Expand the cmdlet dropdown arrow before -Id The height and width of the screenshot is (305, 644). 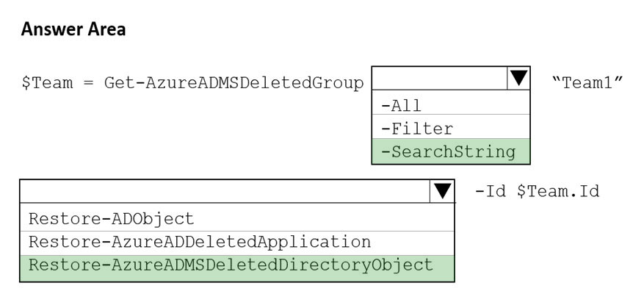442,191
